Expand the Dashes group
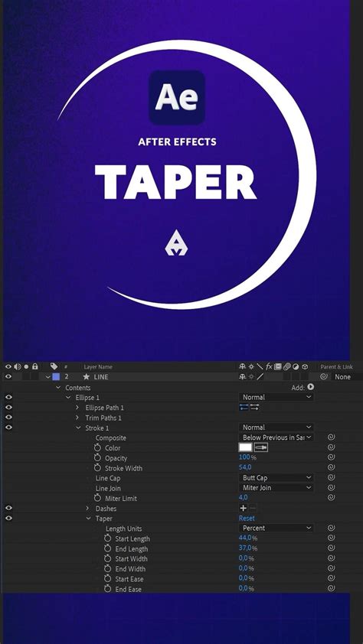 (x=87, y=508)
